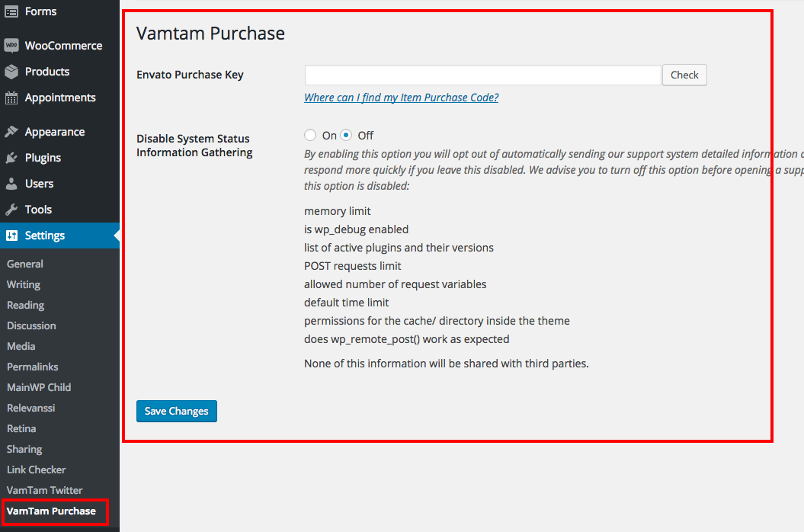Open VamTam Purchase settings
This screenshot has width=804, height=532.
click(x=51, y=511)
